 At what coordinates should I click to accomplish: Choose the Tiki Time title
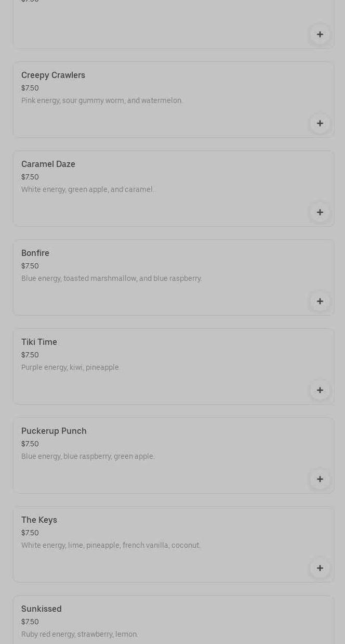pyautogui.click(x=39, y=342)
